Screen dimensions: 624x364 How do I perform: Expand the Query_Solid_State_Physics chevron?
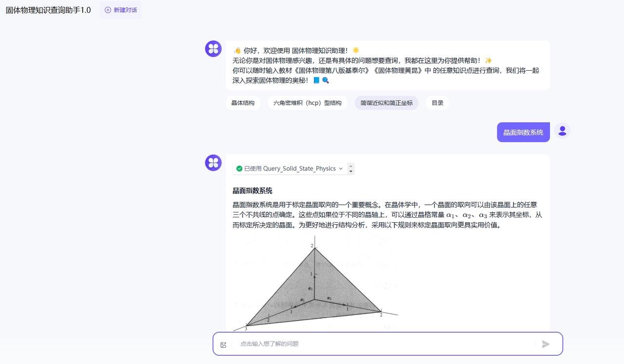[341, 169]
